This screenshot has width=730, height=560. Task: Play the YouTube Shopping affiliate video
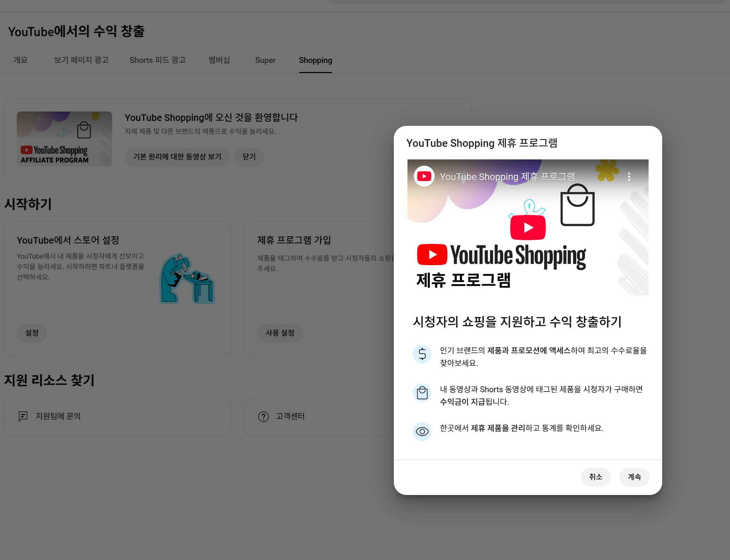[x=528, y=228]
